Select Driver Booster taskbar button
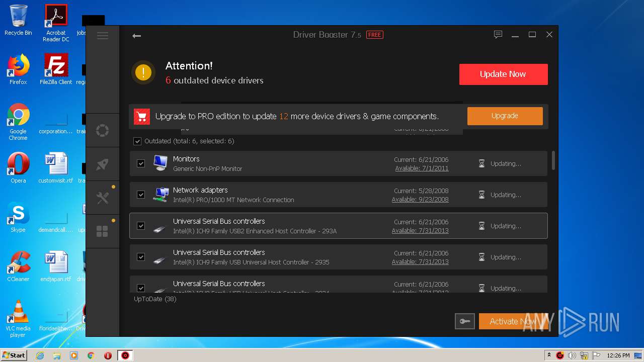Viewport: 644px width, 362px height. point(125,355)
